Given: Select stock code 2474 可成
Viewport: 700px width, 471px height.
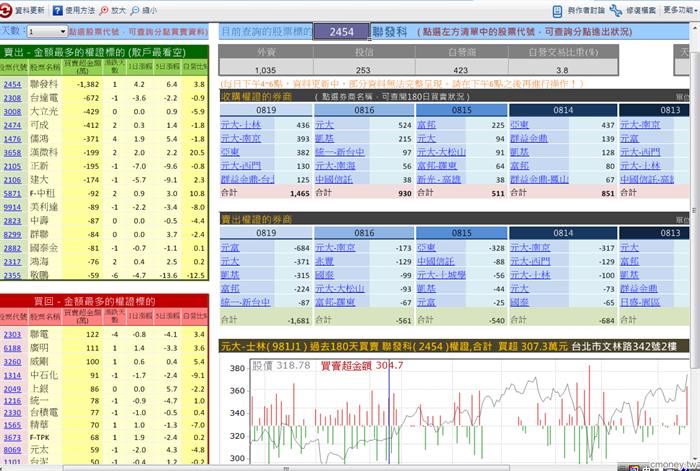Looking at the screenshot, I should click(x=12, y=125).
